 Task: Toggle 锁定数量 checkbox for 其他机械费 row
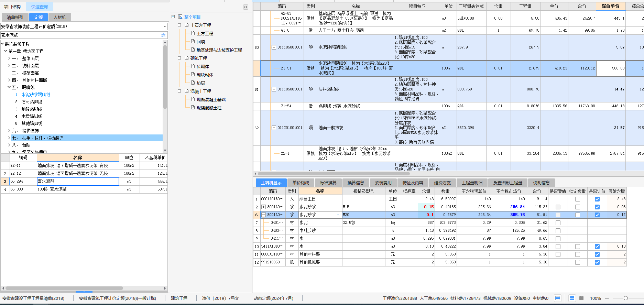(x=578, y=262)
